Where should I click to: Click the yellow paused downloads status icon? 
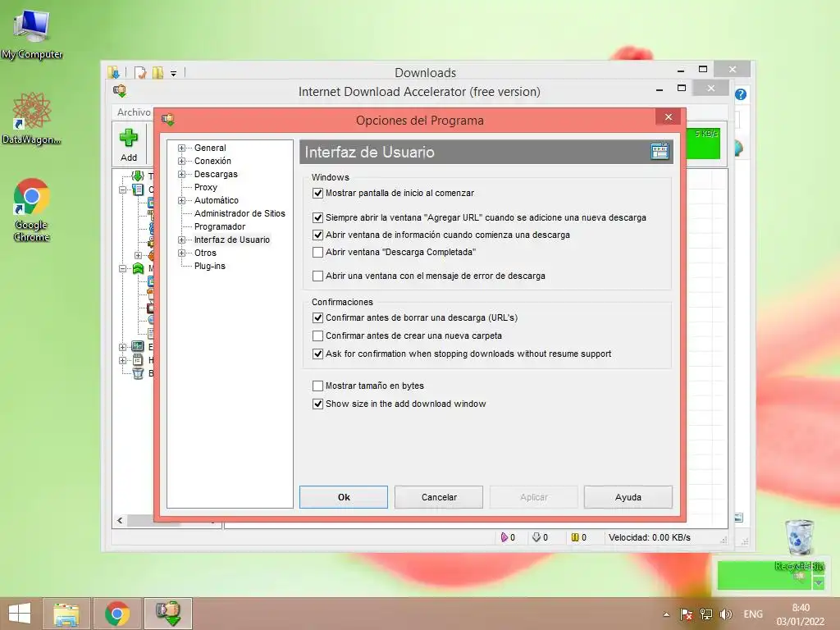(x=575, y=537)
